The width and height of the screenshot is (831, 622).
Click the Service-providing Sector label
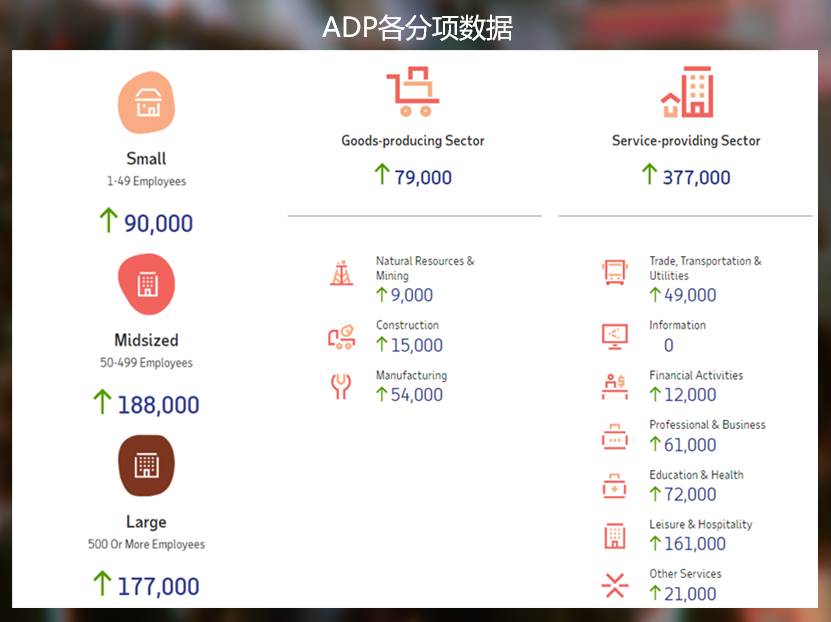click(686, 140)
